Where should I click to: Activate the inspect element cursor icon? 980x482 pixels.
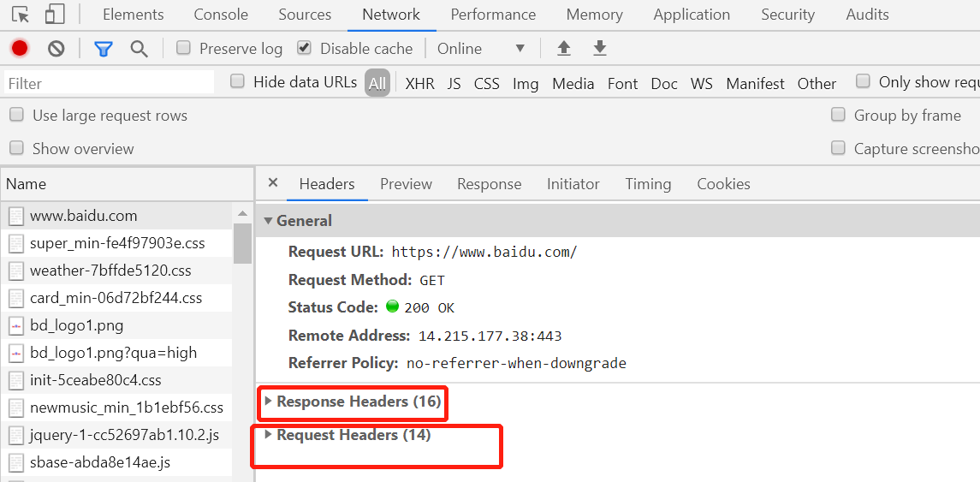coord(20,15)
